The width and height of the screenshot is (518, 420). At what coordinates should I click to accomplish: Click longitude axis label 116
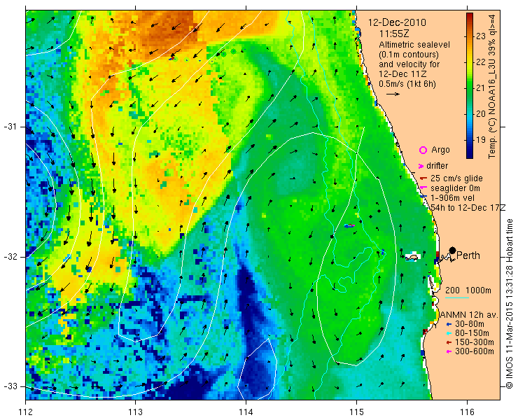pos(467,412)
